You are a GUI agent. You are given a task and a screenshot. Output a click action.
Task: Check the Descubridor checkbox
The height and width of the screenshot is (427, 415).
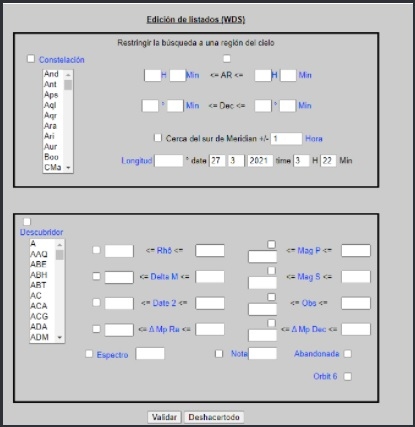pyautogui.click(x=27, y=222)
